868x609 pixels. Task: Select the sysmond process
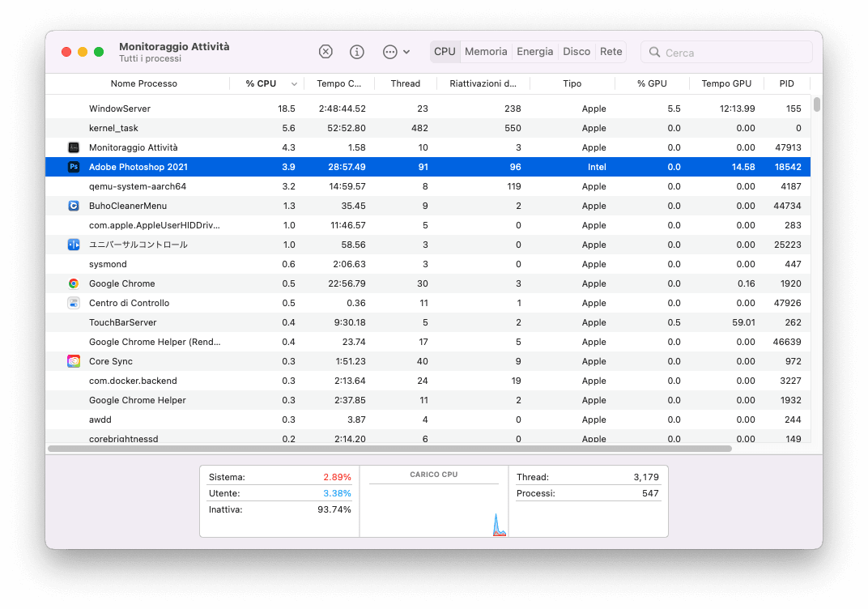coord(428,264)
